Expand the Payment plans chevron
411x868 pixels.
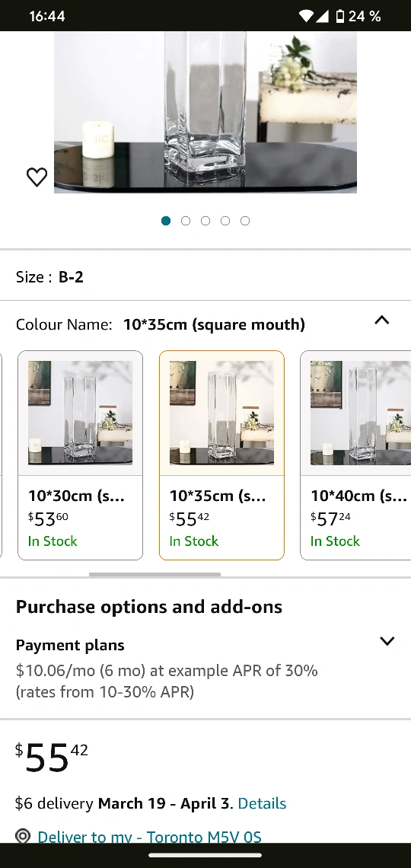click(x=387, y=641)
